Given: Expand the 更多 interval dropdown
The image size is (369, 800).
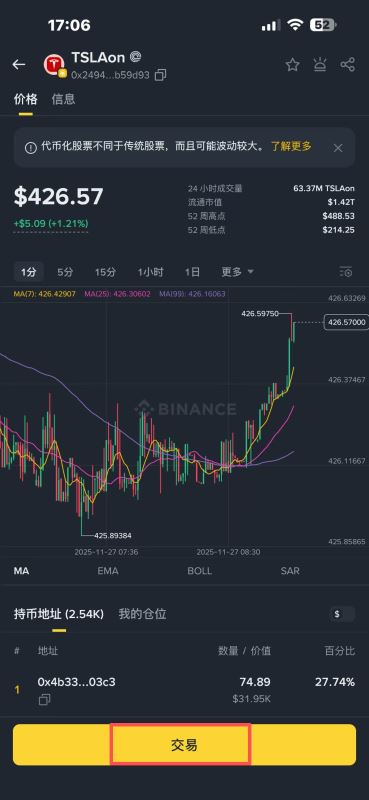Looking at the screenshot, I should tap(237, 272).
